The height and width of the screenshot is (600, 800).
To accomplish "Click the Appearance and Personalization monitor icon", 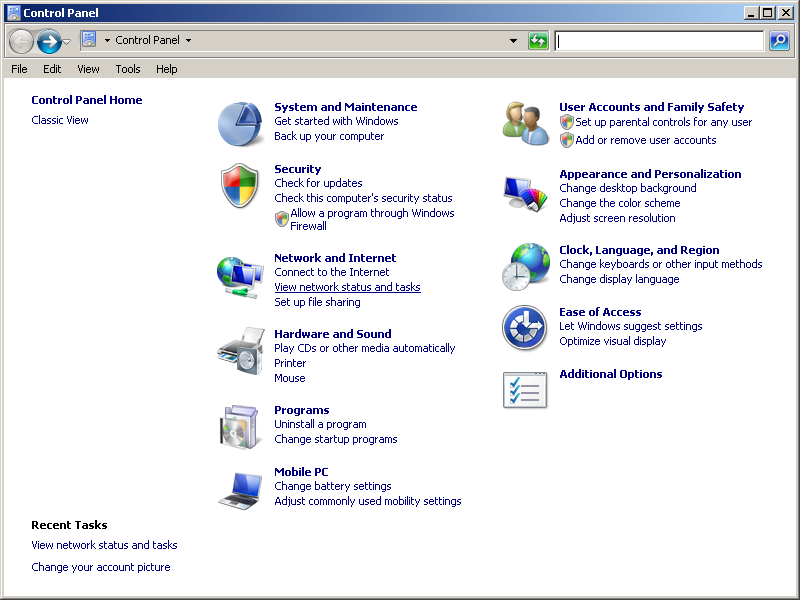I will click(x=525, y=193).
